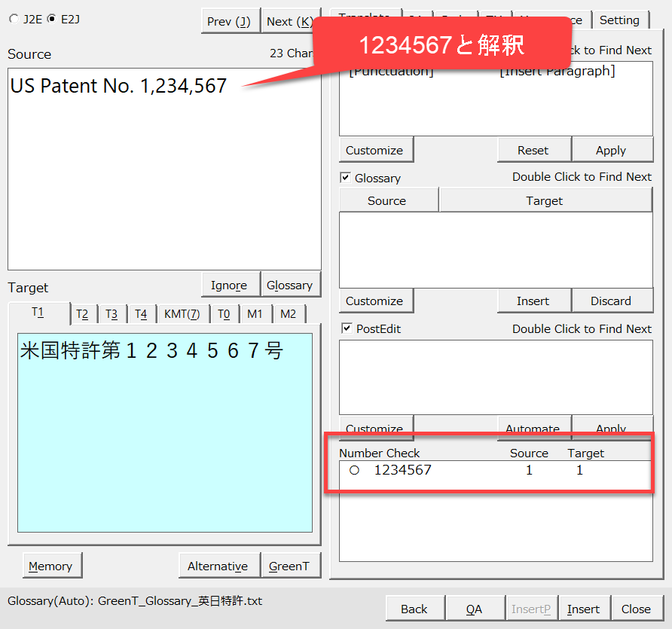
Task: Toggle the Glossary checkbox
Action: (x=346, y=178)
